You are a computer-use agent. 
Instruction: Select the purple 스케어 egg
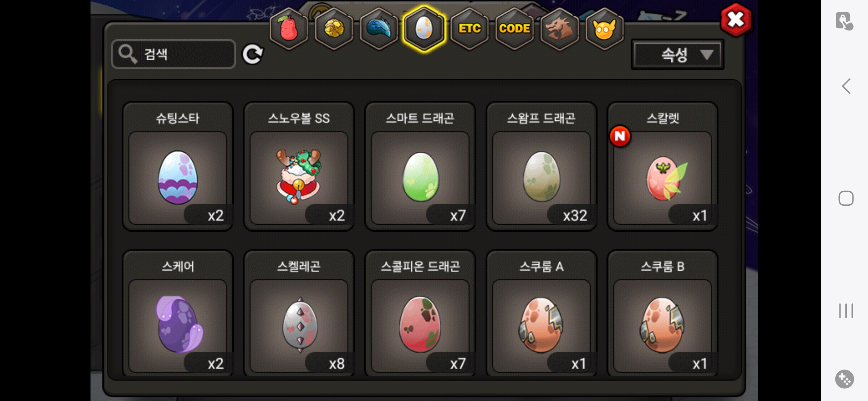point(178,314)
